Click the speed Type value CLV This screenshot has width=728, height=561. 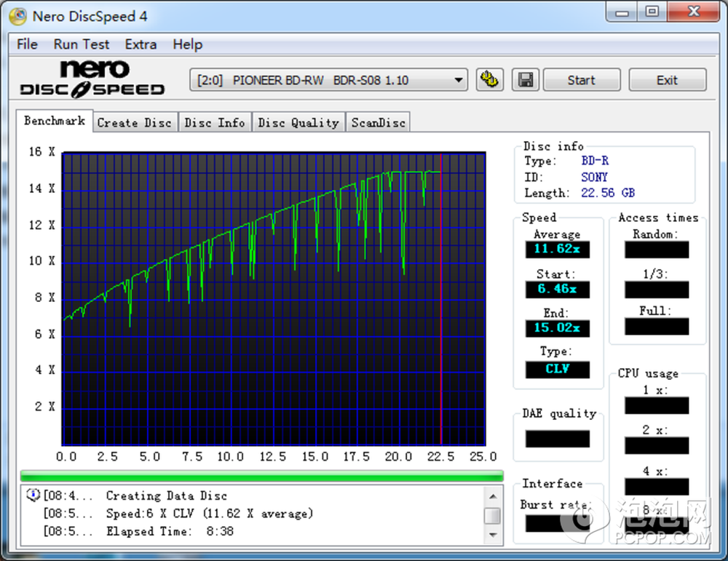[557, 370]
